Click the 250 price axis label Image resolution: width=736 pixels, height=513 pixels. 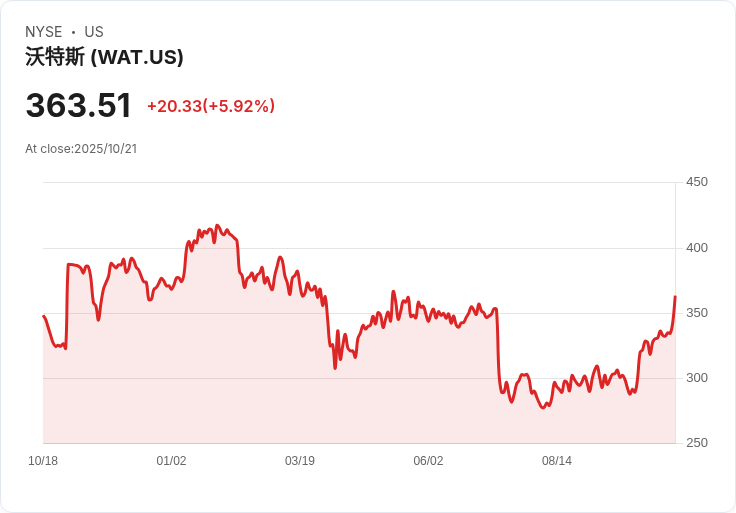click(x=697, y=443)
